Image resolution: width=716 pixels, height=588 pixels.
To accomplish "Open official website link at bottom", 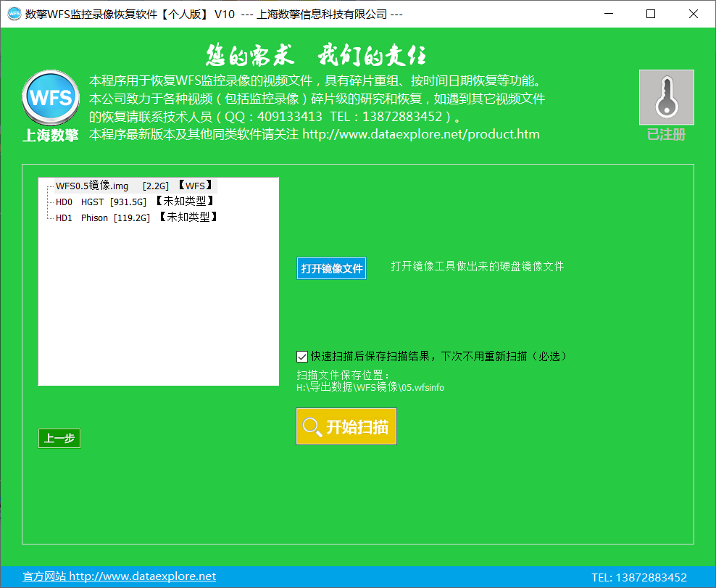I will tap(119, 576).
